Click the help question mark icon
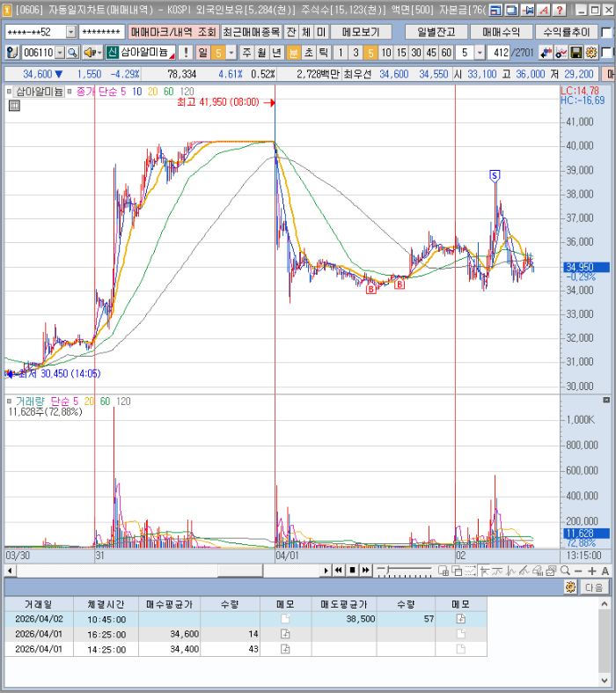Screen dimensions: 616x693 tap(559, 11)
